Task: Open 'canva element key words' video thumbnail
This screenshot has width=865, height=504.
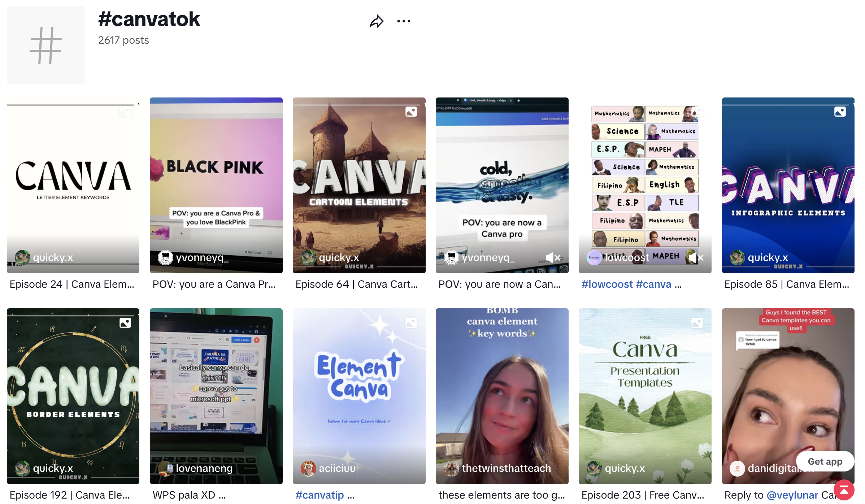Action: coord(502,396)
